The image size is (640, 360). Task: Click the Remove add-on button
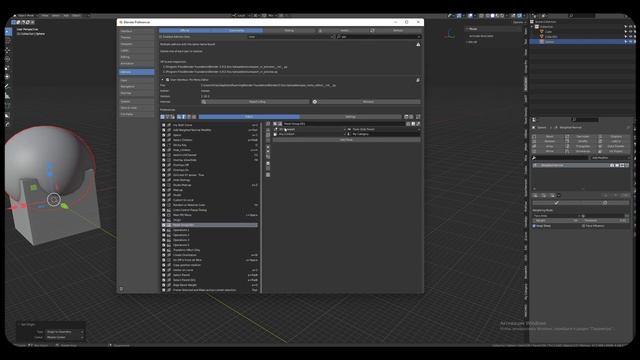point(367,102)
